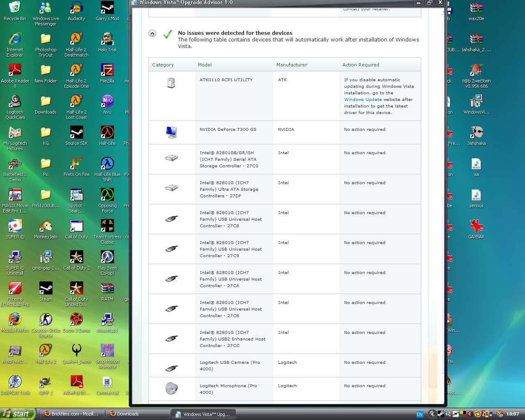Switch to Downloads taskbar button
This screenshot has height=420, width=525.
(138, 414)
